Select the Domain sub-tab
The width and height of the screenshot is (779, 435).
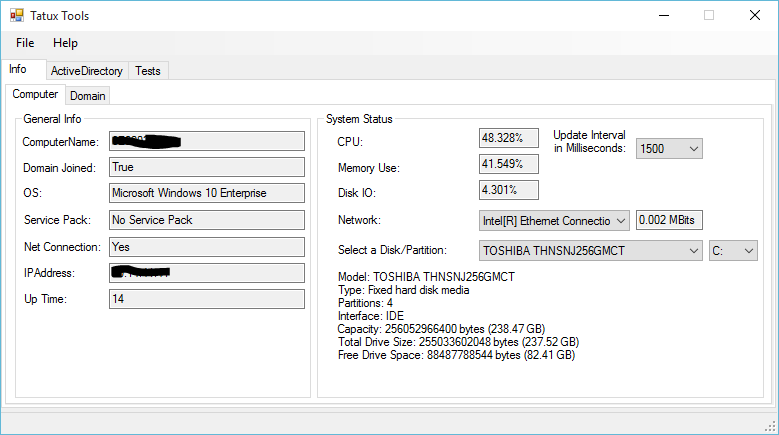[87, 96]
